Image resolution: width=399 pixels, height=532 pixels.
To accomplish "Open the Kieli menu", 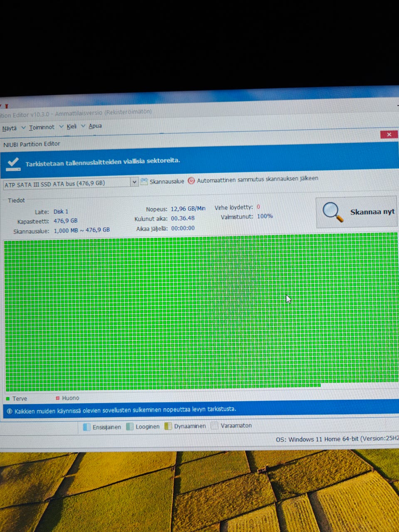I will click(71, 126).
